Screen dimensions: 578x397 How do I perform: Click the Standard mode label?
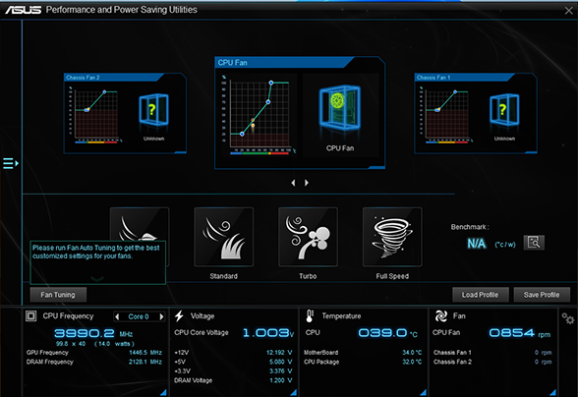pos(224,276)
